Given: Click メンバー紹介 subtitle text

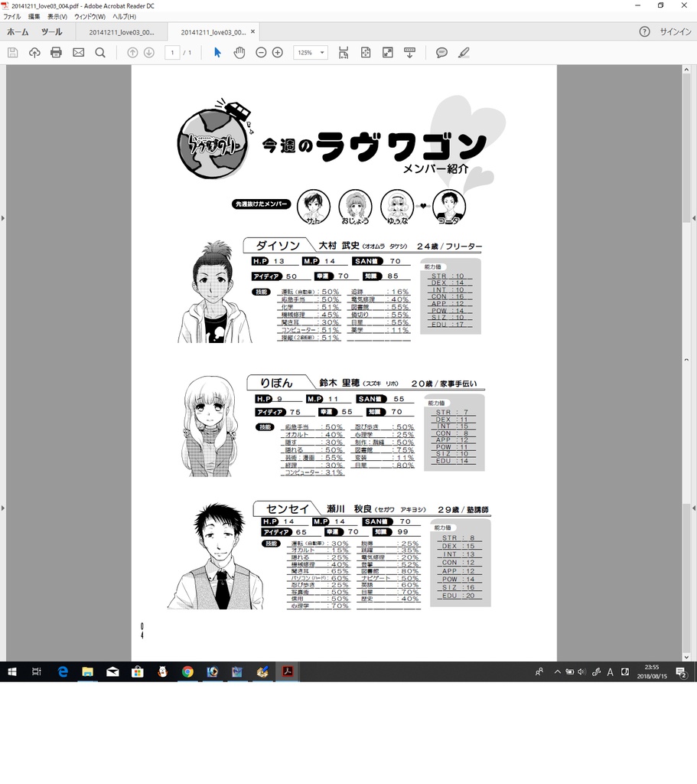Looking at the screenshot, I should tap(435, 169).
